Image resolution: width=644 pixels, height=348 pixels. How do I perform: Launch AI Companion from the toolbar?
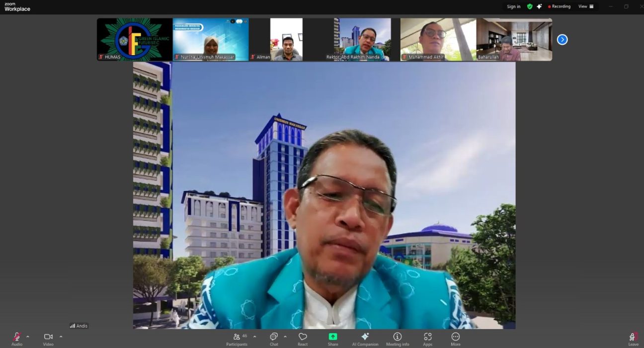point(365,339)
